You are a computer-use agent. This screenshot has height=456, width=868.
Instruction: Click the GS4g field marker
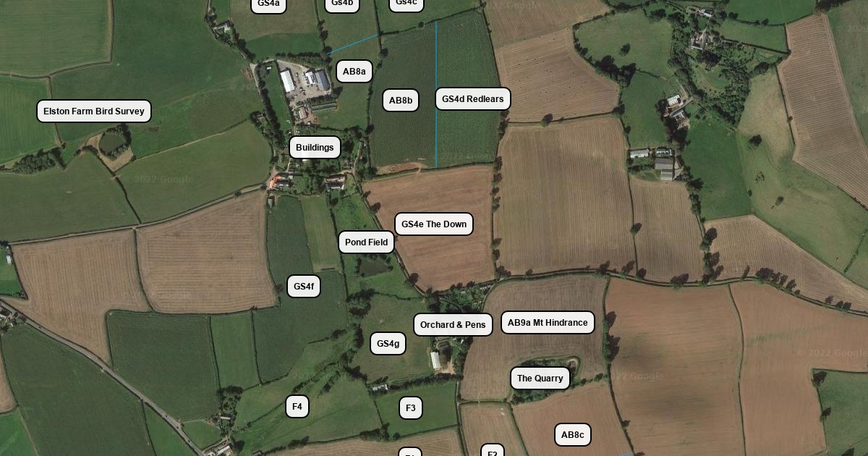tap(388, 344)
